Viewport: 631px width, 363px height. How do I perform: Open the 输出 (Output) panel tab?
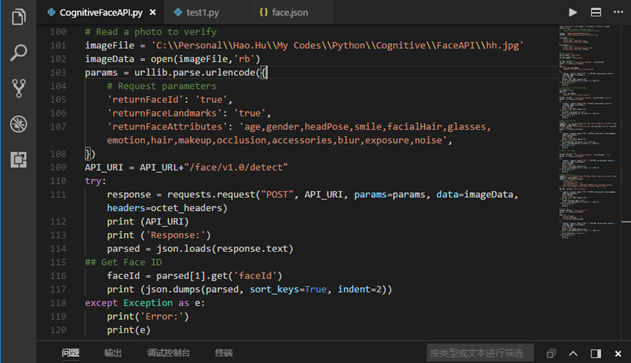coord(113,353)
